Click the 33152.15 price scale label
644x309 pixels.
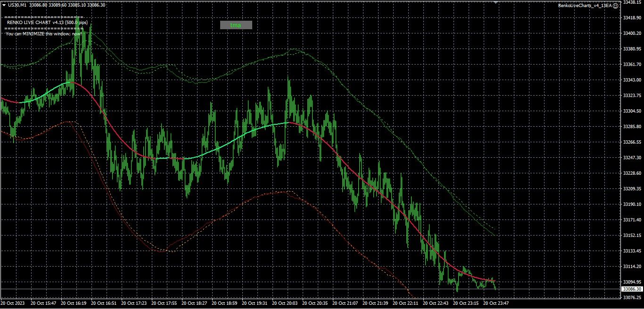tap(632, 236)
